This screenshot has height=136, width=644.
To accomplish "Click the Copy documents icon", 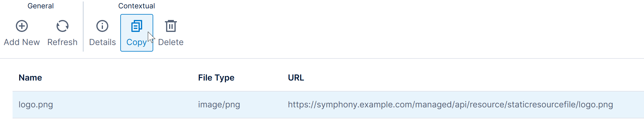I will click(x=137, y=26).
